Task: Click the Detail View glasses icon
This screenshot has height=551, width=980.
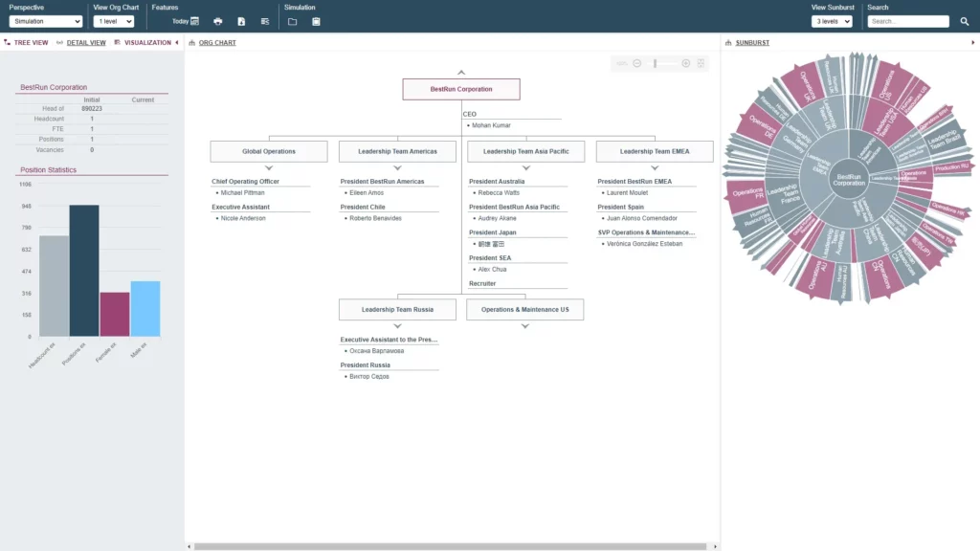Action: [x=60, y=42]
